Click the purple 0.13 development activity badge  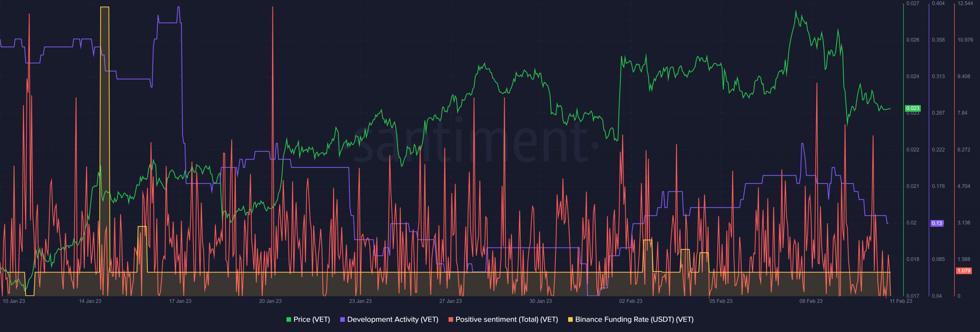pos(937,223)
